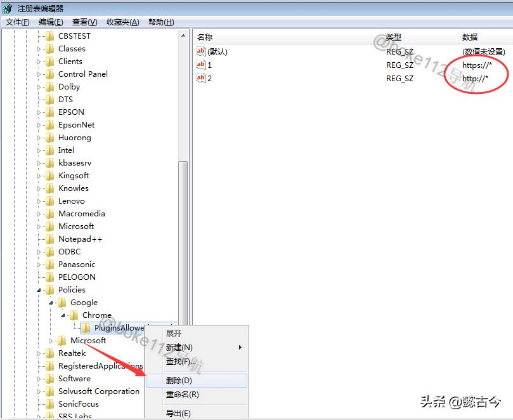Select the Chrome folder icon
The width and height of the screenshot is (513, 420).
pyautogui.click(x=74, y=315)
